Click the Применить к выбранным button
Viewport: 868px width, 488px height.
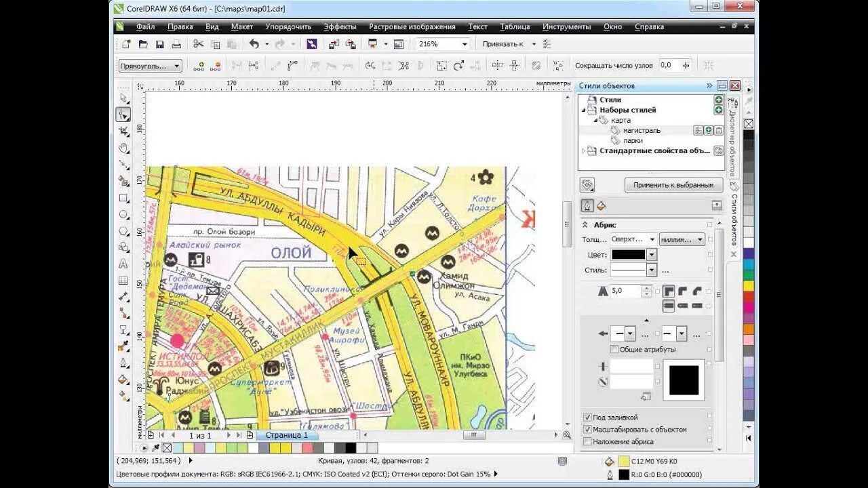click(x=673, y=184)
